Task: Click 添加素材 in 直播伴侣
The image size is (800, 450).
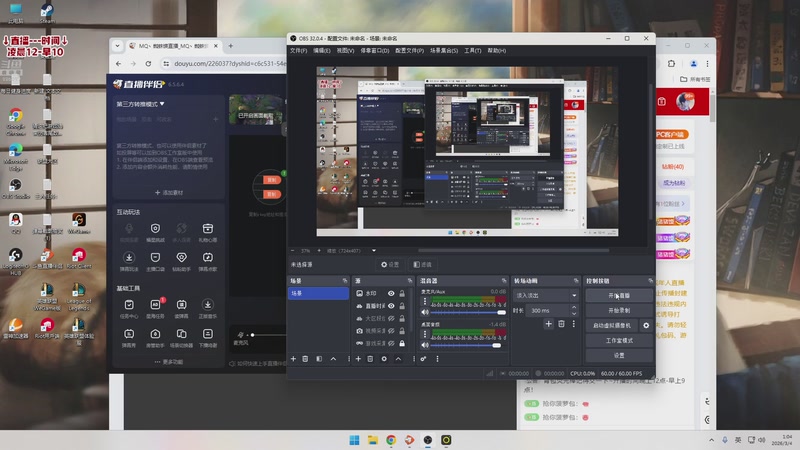Action: 169,192
